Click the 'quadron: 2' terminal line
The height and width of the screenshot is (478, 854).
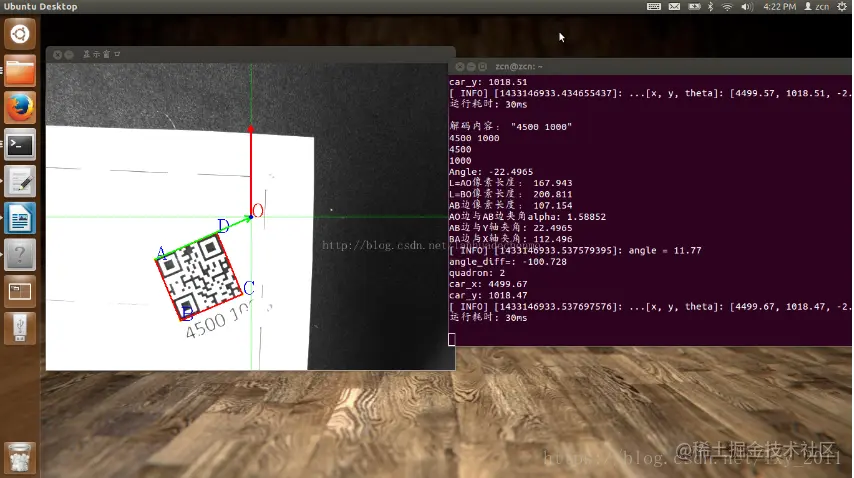pos(477,273)
